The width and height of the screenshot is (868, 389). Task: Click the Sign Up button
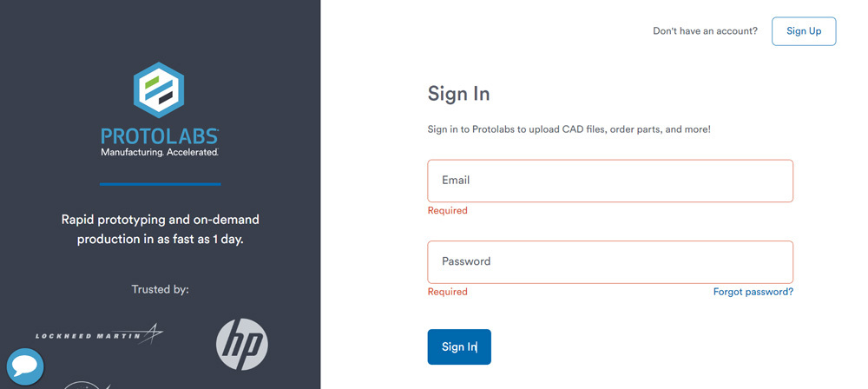coord(803,31)
